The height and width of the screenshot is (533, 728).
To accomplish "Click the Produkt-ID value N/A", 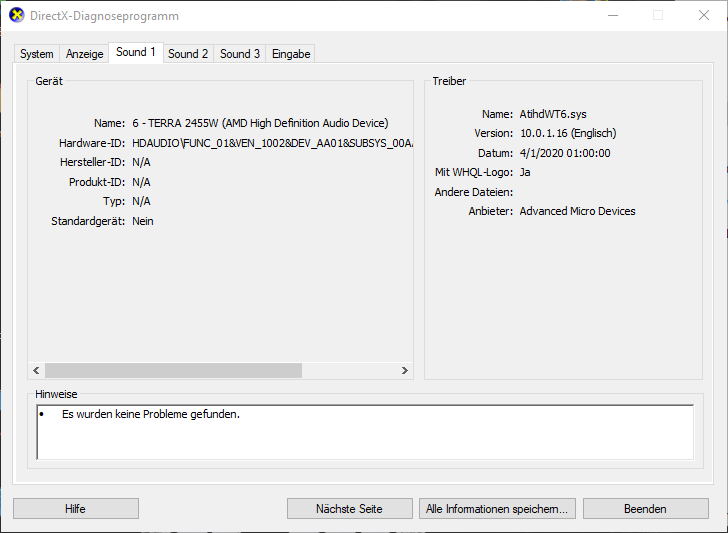I will 141,182.
